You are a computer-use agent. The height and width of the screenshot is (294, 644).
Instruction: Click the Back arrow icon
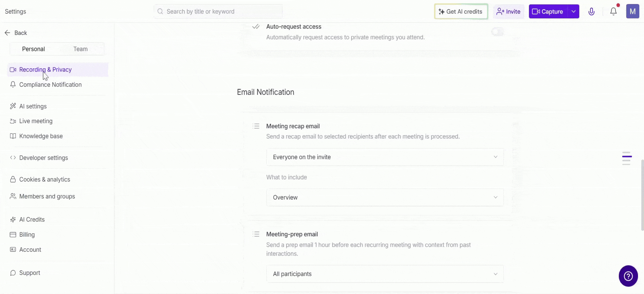pos(7,33)
